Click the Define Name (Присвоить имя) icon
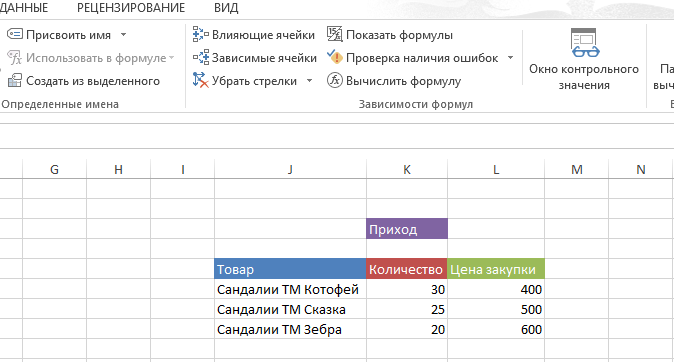This screenshot has width=674, height=362. pos(15,34)
